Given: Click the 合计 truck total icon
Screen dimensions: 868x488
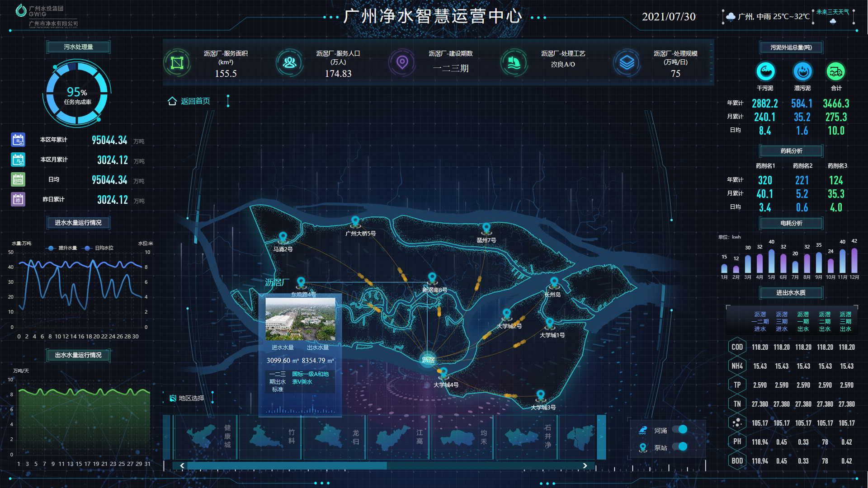Looking at the screenshot, I should click(835, 71).
